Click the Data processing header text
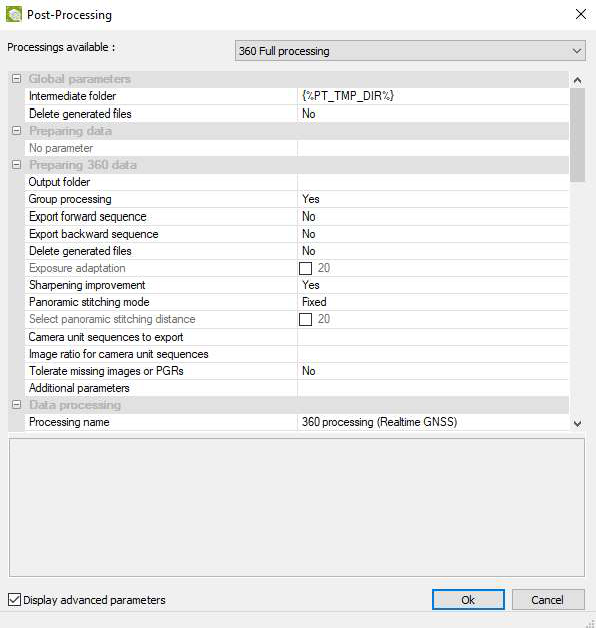This screenshot has height=628, width=596. pos(74,405)
